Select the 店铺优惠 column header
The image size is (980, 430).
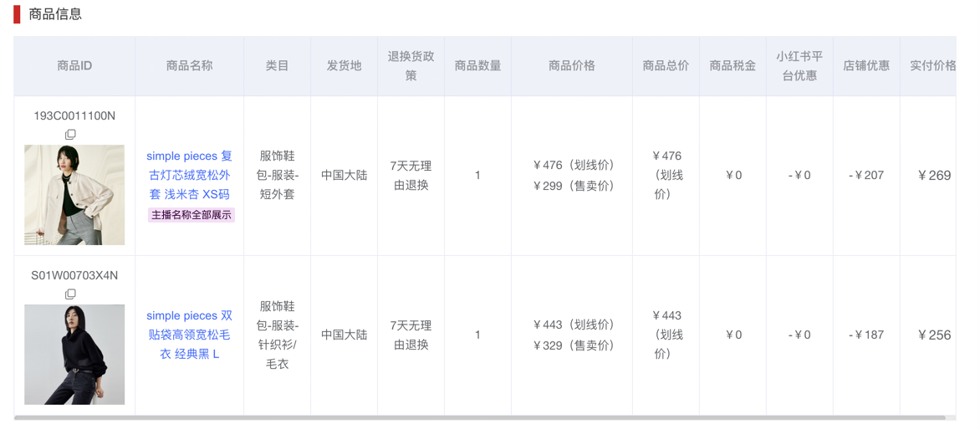coord(866,65)
